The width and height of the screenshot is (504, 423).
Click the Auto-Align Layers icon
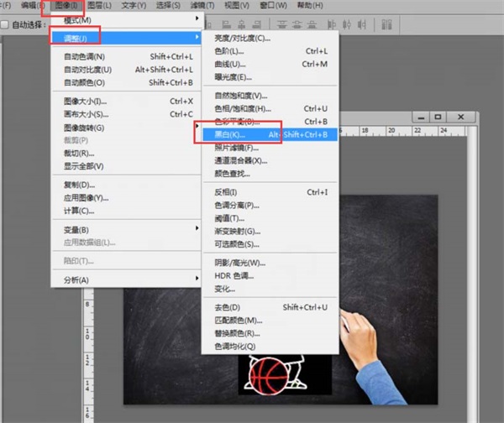coord(386,24)
